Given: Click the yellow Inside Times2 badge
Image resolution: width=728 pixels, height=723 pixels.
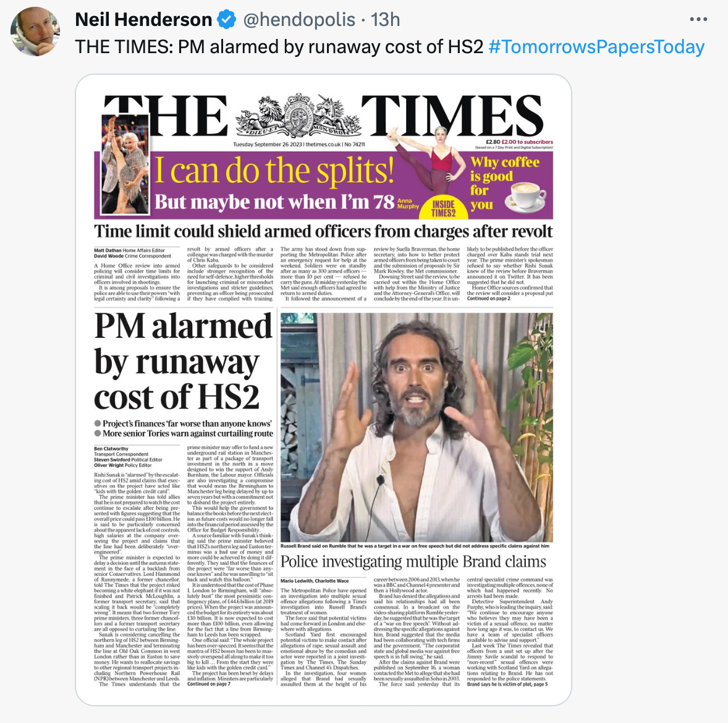Looking at the screenshot, I should point(443,207).
